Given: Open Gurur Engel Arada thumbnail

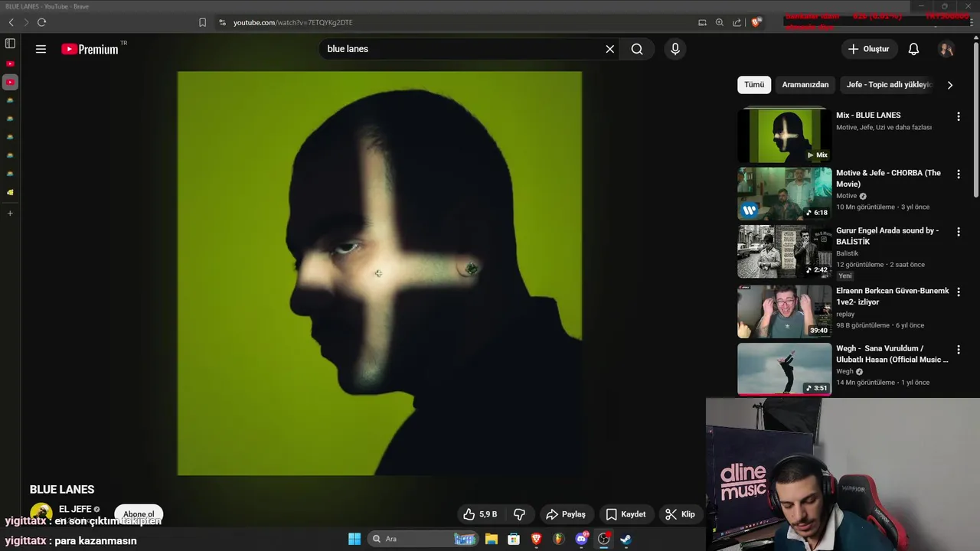Looking at the screenshot, I should pyautogui.click(x=784, y=252).
